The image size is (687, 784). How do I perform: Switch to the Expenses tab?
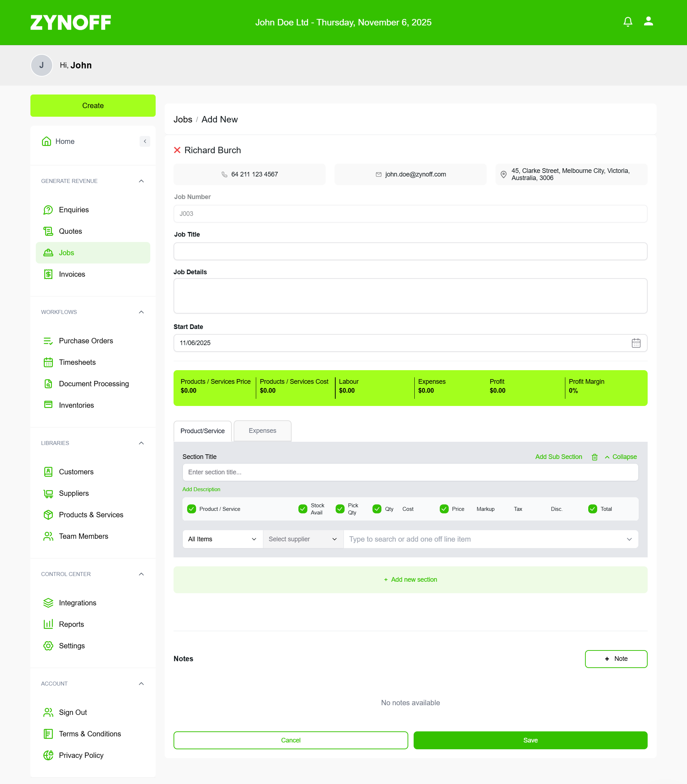point(263,431)
